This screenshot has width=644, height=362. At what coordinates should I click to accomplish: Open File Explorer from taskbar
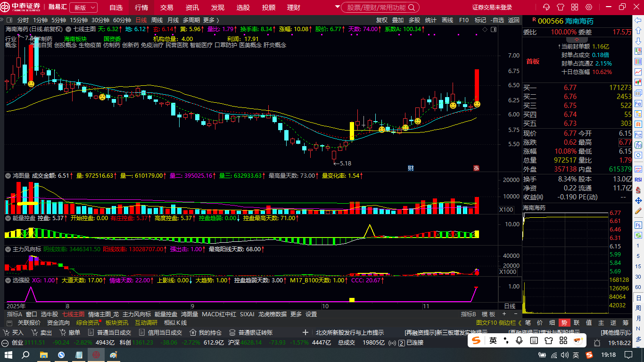coord(43,354)
